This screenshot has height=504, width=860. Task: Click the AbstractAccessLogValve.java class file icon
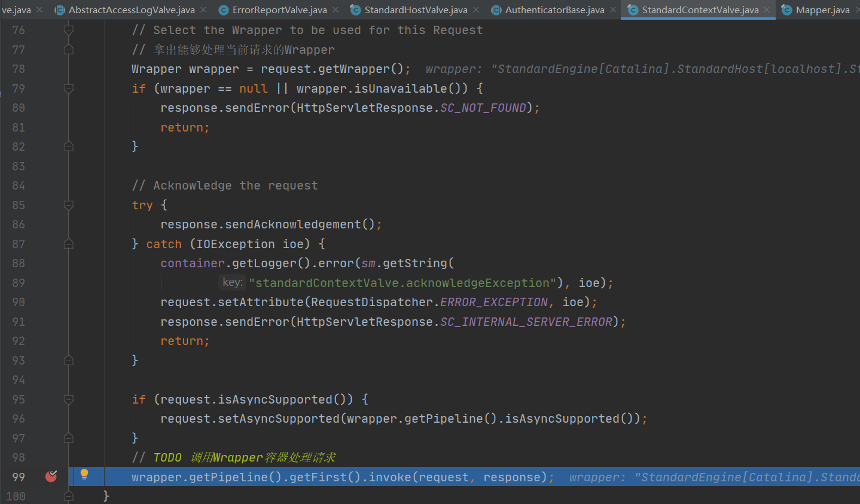[60, 10]
